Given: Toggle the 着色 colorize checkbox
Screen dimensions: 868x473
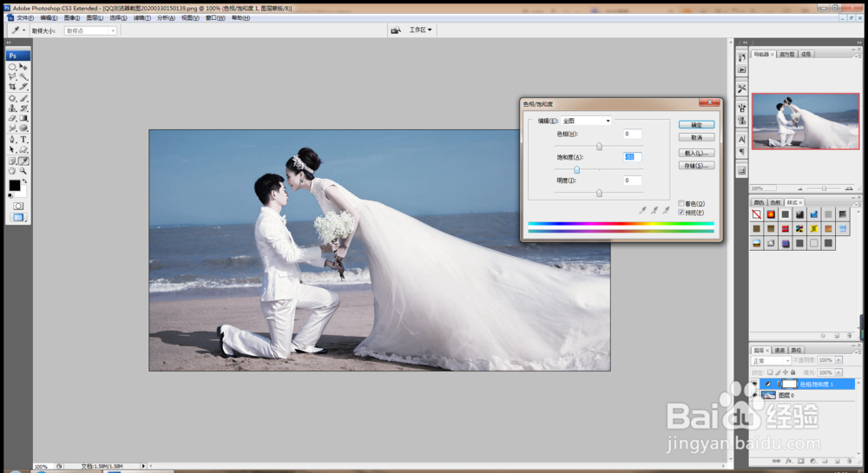Looking at the screenshot, I should [x=681, y=204].
